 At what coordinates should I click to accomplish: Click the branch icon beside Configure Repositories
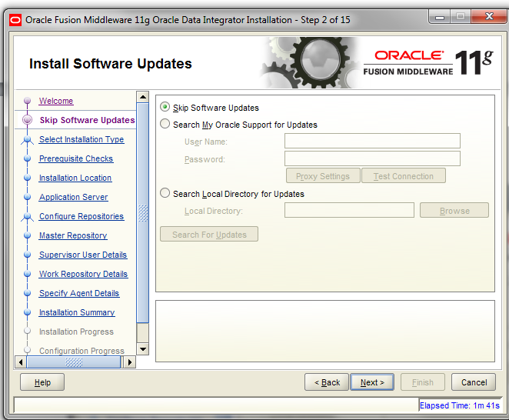(x=27, y=217)
